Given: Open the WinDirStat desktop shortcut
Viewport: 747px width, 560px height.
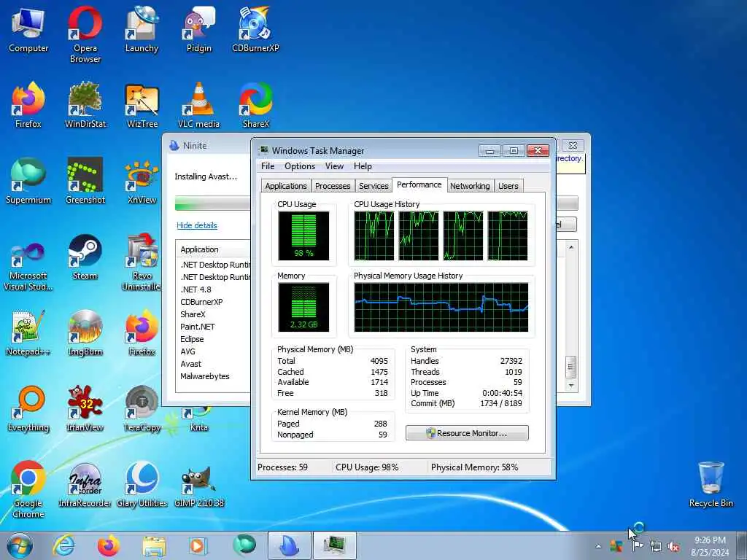Looking at the screenshot, I should [x=85, y=105].
